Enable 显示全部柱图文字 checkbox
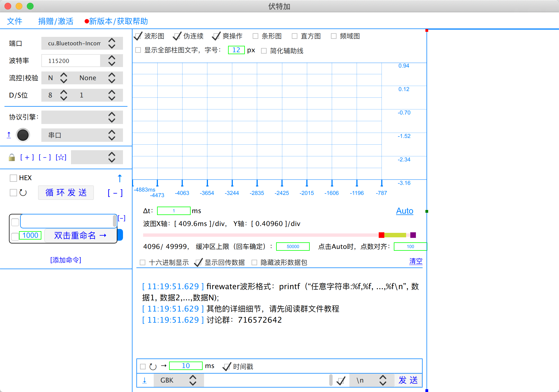 click(138, 50)
